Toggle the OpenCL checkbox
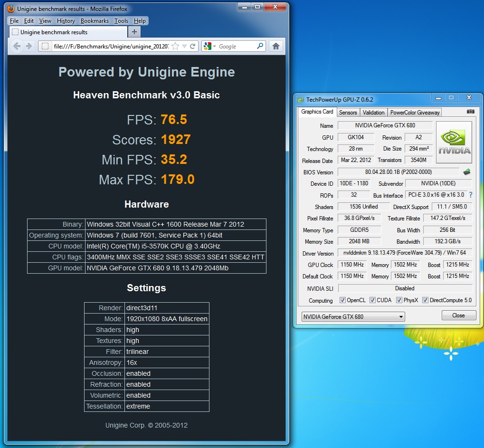 (x=342, y=300)
